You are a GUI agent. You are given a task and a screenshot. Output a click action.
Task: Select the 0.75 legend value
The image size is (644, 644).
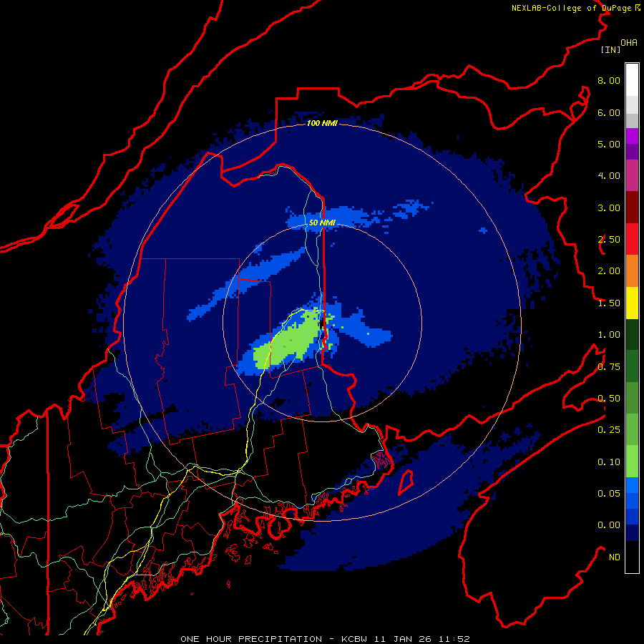point(609,367)
